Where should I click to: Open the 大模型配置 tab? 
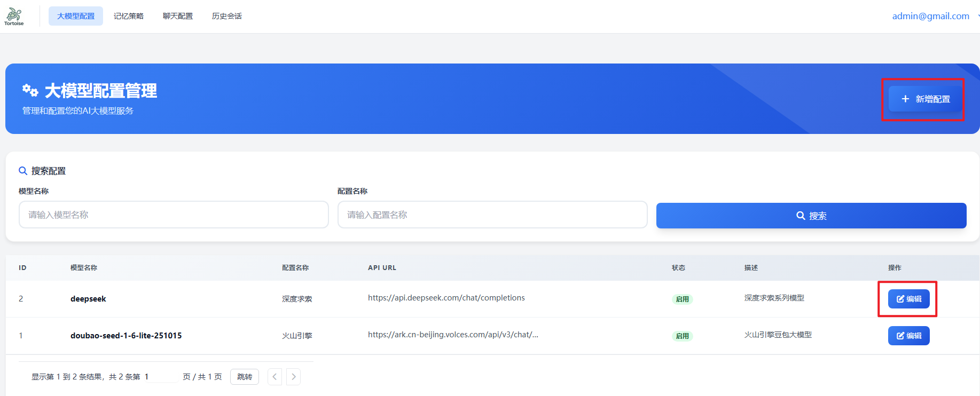pyautogui.click(x=76, y=16)
